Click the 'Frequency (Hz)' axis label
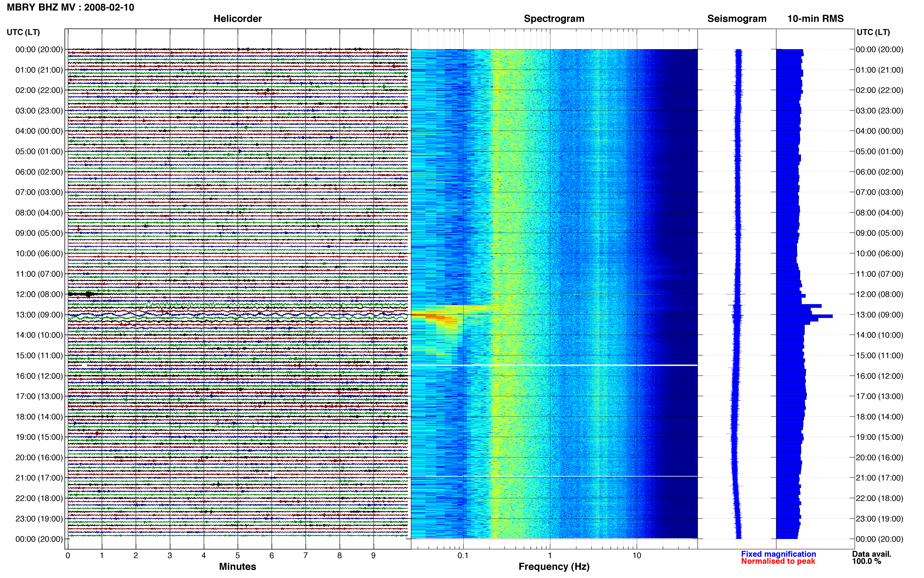This screenshot has width=924, height=578. (554, 566)
